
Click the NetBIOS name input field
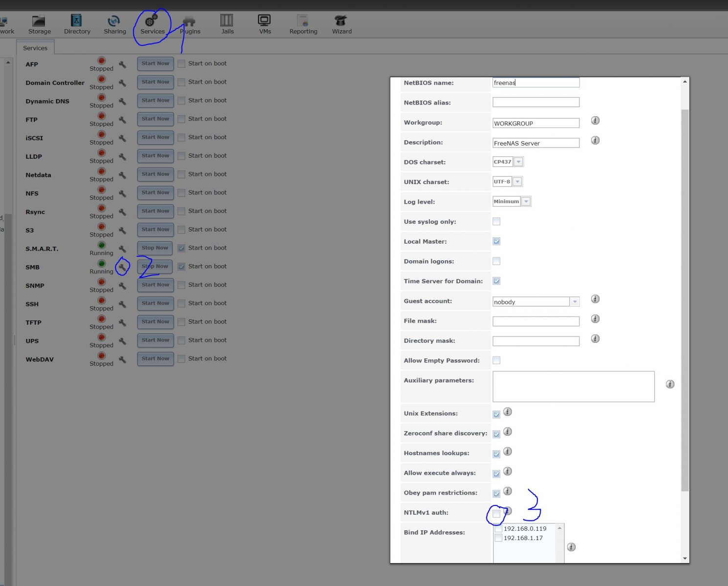(536, 83)
